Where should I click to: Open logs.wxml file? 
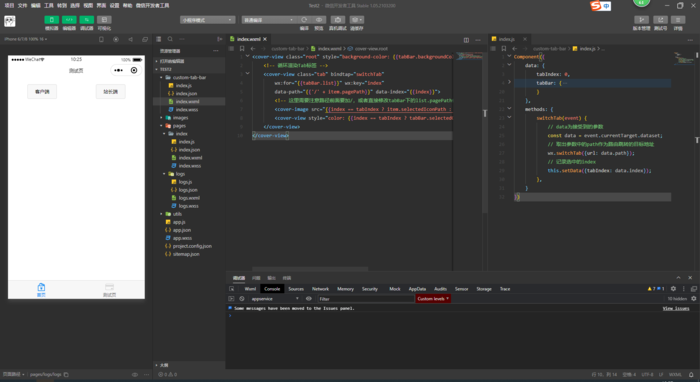tap(189, 198)
